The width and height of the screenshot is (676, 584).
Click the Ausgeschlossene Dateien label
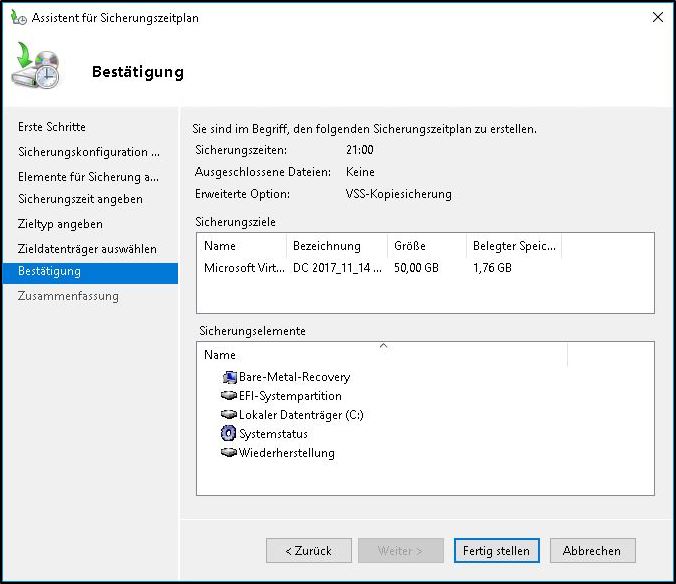[263, 172]
